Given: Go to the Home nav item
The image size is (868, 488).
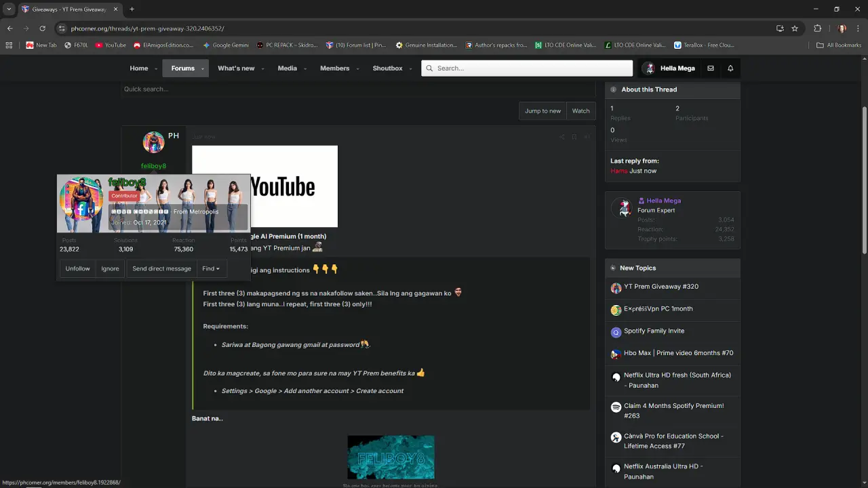Looking at the screenshot, I should tap(139, 68).
